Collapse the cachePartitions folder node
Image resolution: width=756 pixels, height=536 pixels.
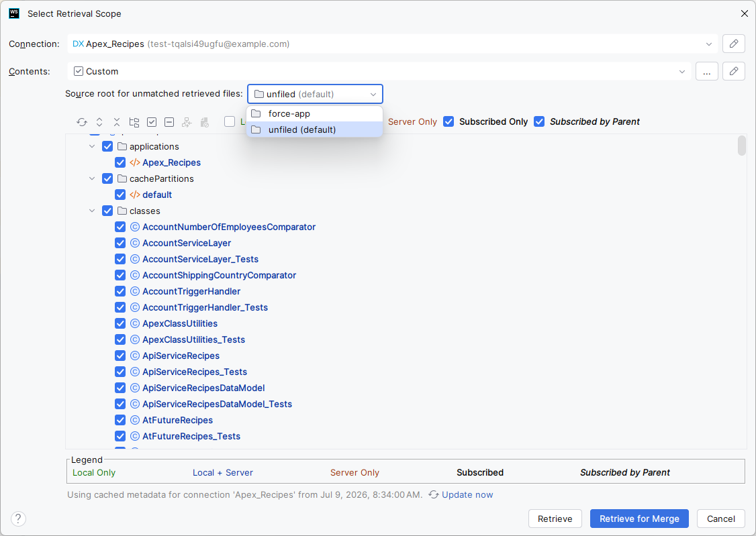[92, 178]
